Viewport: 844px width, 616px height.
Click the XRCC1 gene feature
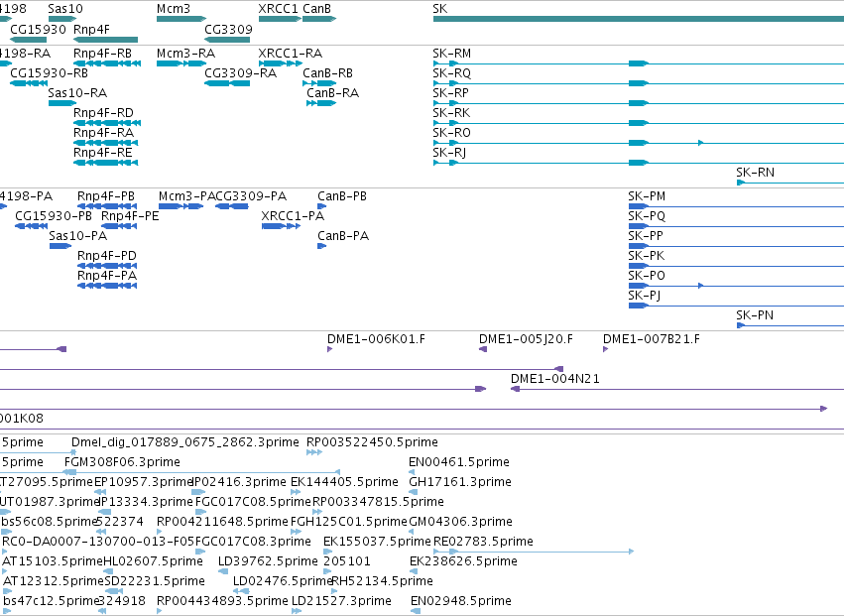(280, 19)
